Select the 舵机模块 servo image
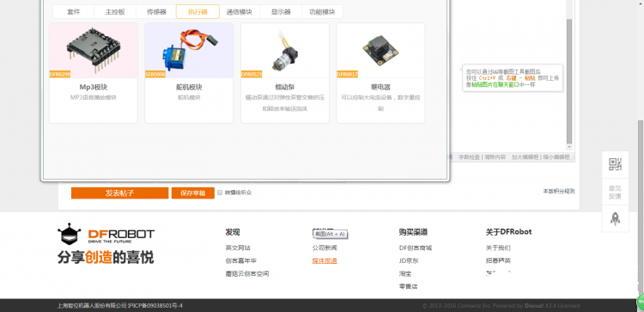The width and height of the screenshot is (644, 312). [190, 50]
